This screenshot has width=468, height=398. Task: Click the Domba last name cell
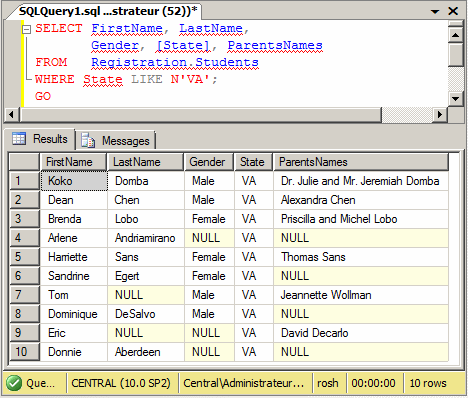coord(146,181)
